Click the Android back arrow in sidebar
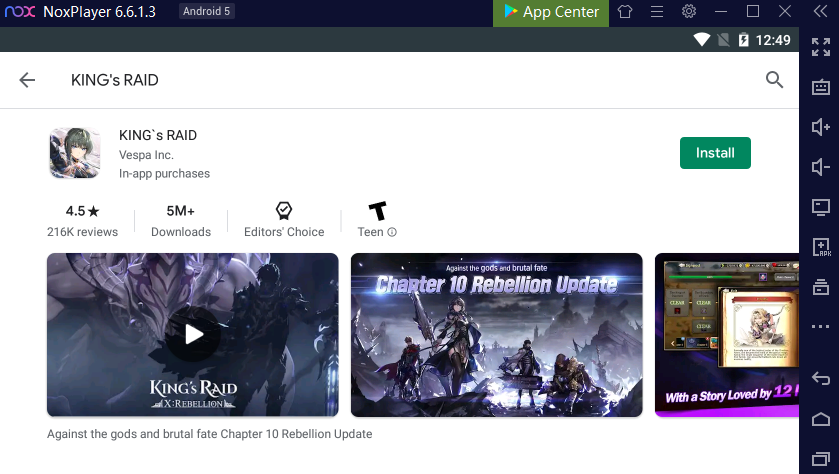 point(820,378)
